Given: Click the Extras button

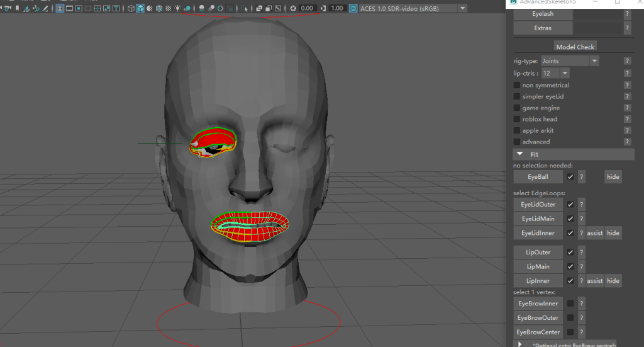Looking at the screenshot, I should [x=543, y=28].
